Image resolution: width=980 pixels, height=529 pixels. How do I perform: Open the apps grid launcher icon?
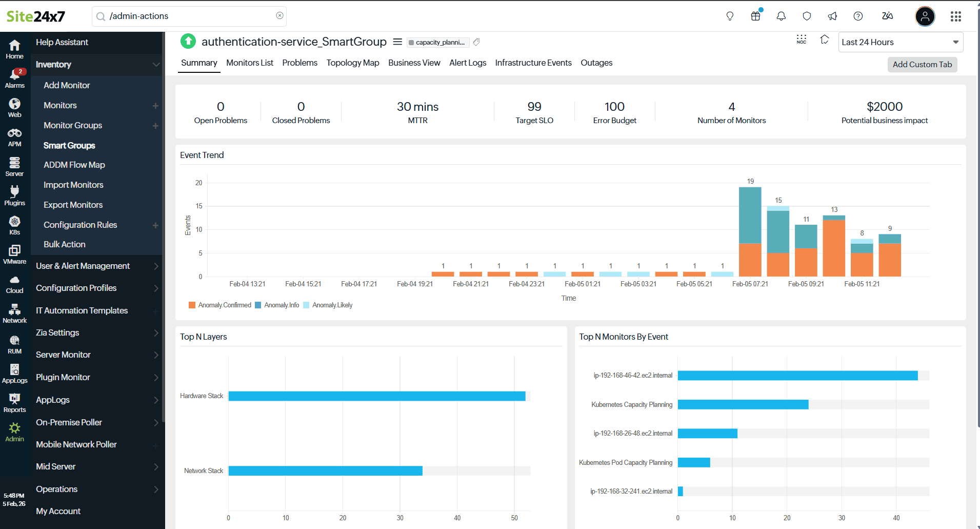point(955,16)
